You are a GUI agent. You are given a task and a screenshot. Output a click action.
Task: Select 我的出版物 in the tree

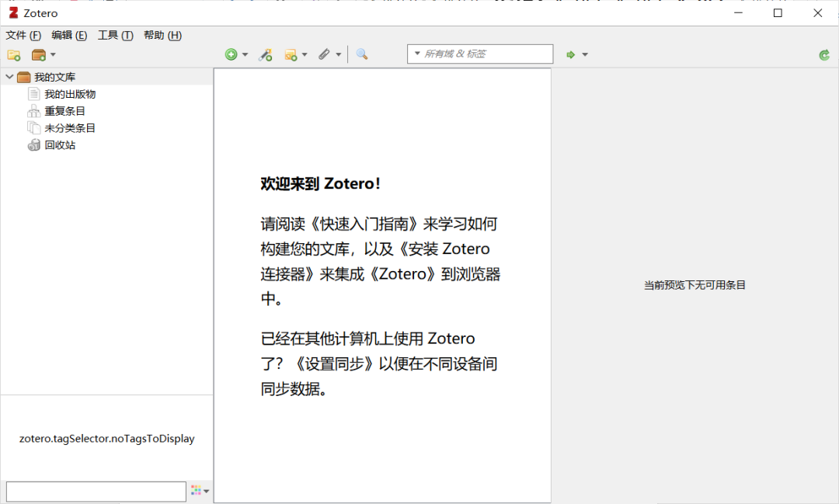[70, 94]
